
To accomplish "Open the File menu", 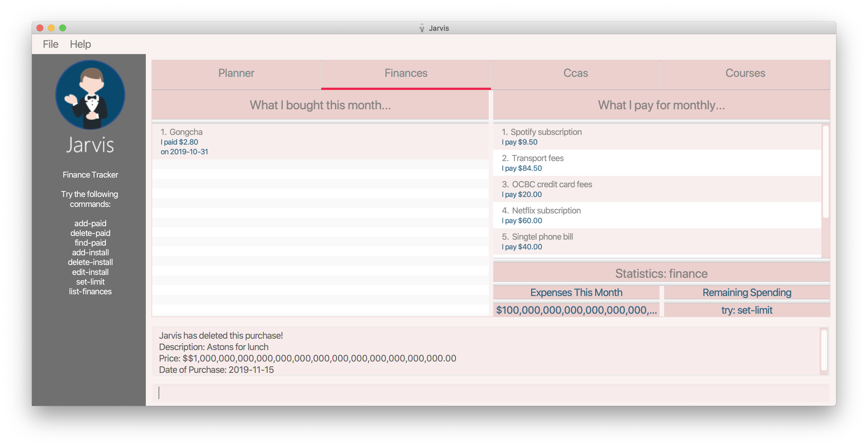I will tap(50, 44).
